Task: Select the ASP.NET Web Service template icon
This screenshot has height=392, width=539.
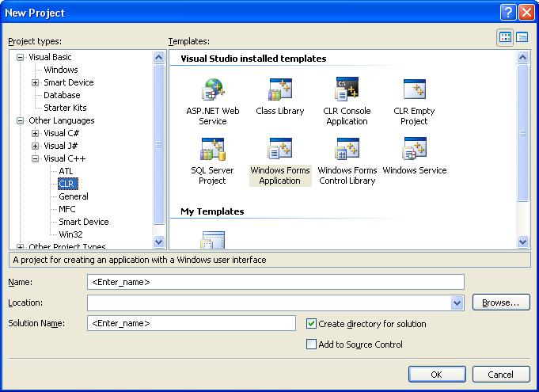Action: click(213, 89)
